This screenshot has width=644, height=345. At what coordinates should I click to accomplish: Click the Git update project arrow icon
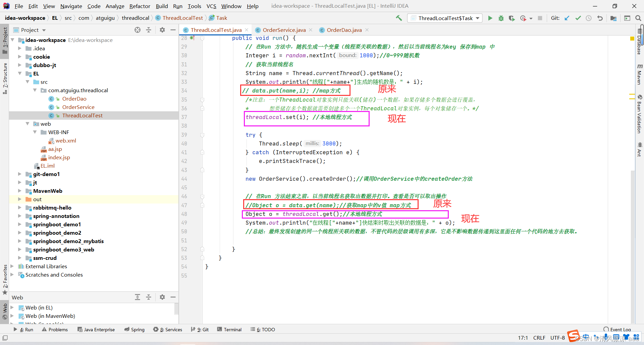(567, 18)
